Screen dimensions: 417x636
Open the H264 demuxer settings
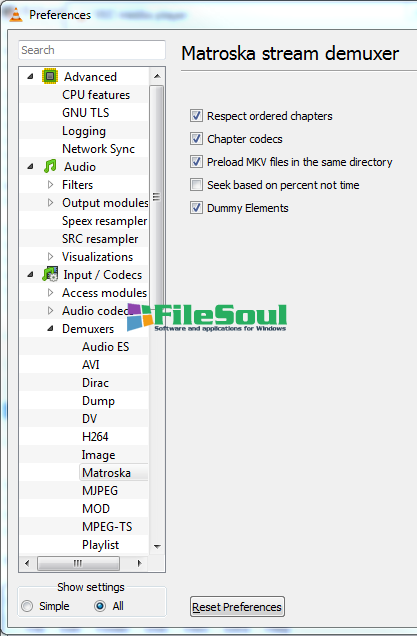[95, 436]
